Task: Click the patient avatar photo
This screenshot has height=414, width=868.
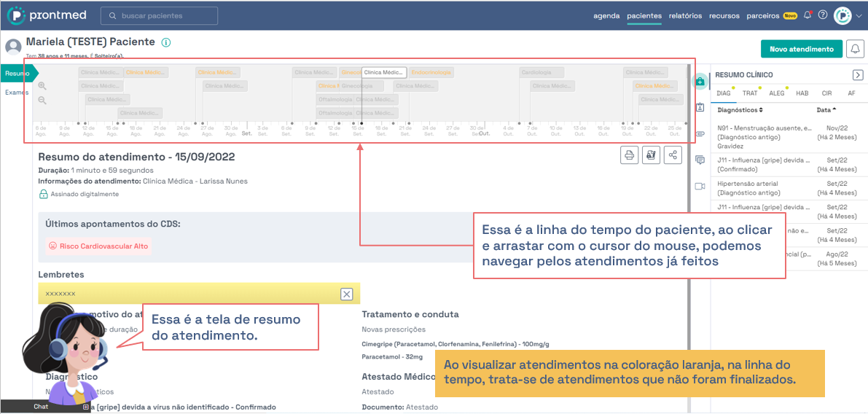Action: click(13, 47)
